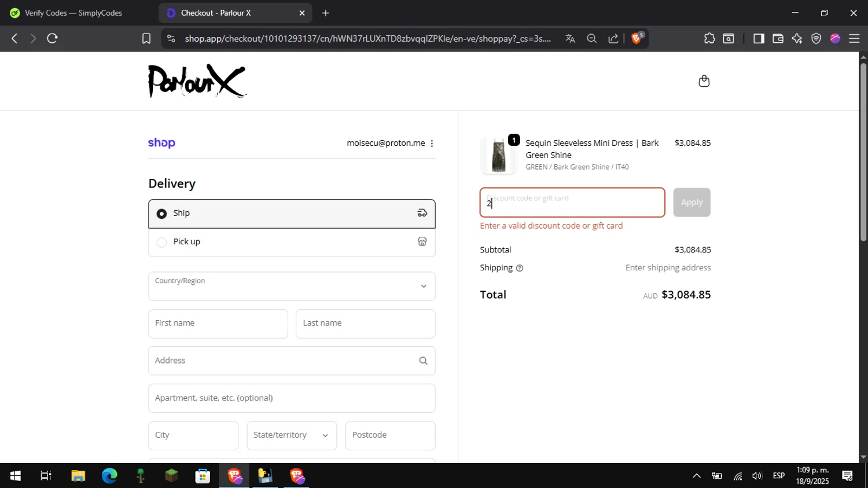
Task: Toggle the browser sidebar panel
Action: pos(758,39)
